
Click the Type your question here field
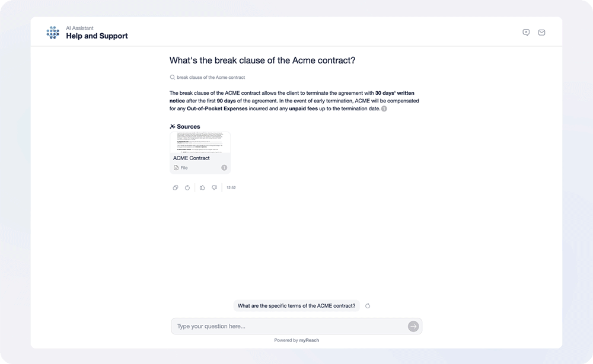tap(285, 326)
